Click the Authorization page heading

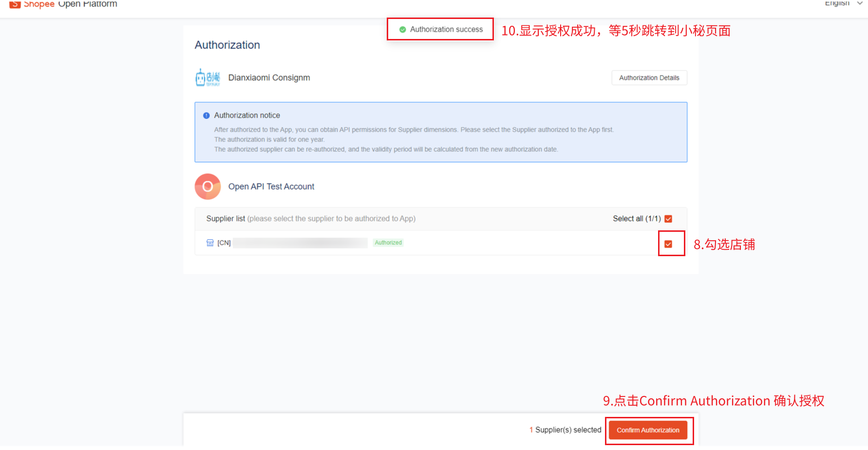pyautogui.click(x=227, y=45)
